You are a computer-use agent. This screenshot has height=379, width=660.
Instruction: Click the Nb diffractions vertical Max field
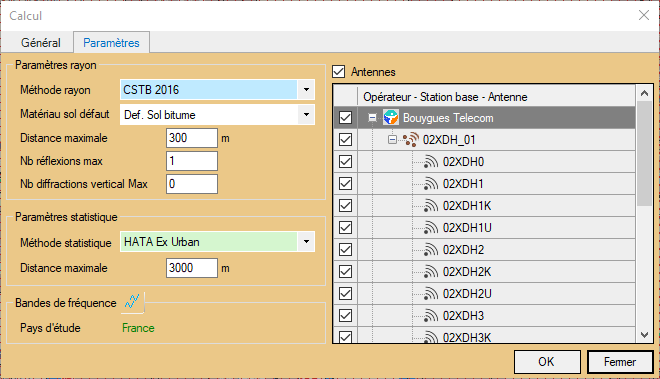(x=192, y=184)
